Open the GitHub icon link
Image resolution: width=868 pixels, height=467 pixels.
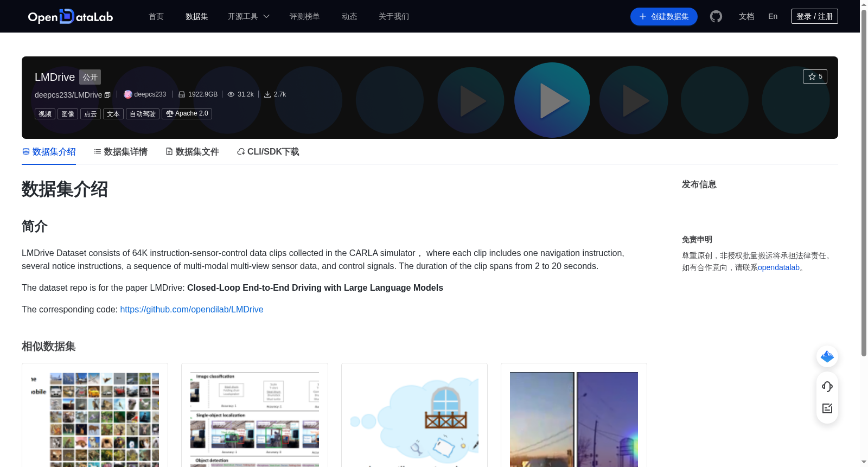click(x=716, y=16)
